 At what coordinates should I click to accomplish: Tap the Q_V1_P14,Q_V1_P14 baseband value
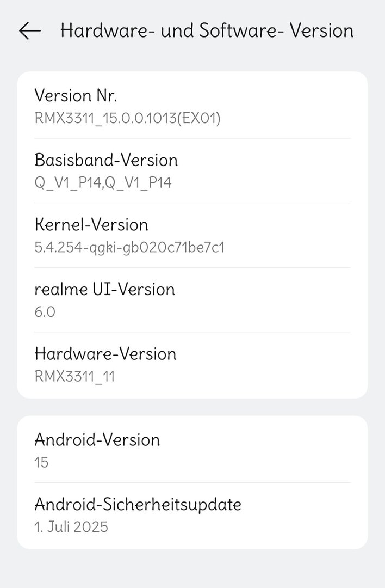click(103, 182)
